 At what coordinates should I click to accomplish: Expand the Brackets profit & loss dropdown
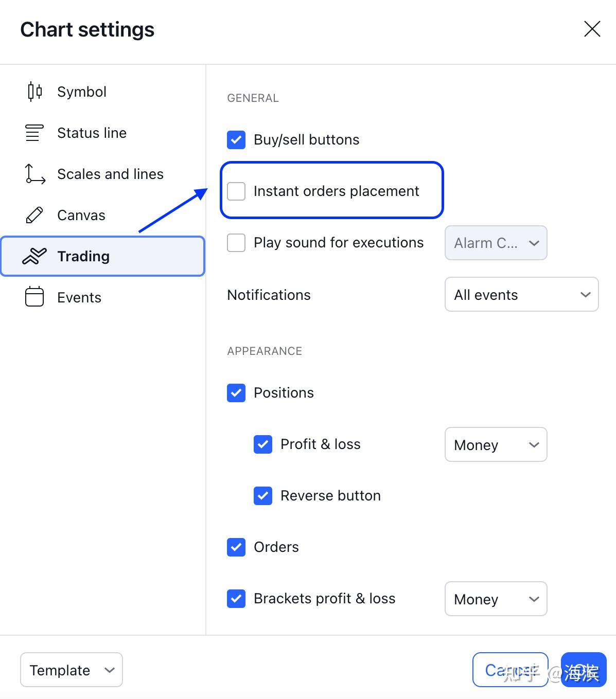(496, 599)
